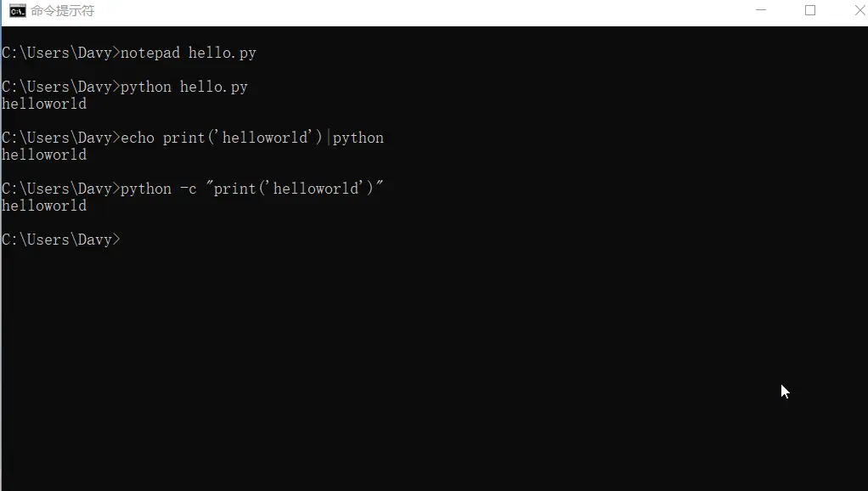Close the Command Prompt window
The image size is (868, 491).
pyautogui.click(x=858, y=10)
